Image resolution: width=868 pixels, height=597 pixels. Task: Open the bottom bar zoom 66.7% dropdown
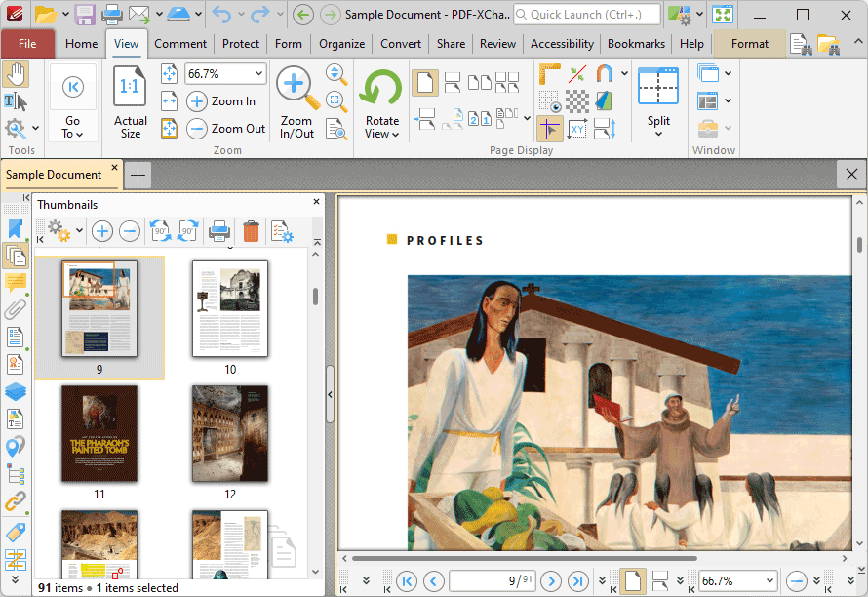tap(769, 581)
